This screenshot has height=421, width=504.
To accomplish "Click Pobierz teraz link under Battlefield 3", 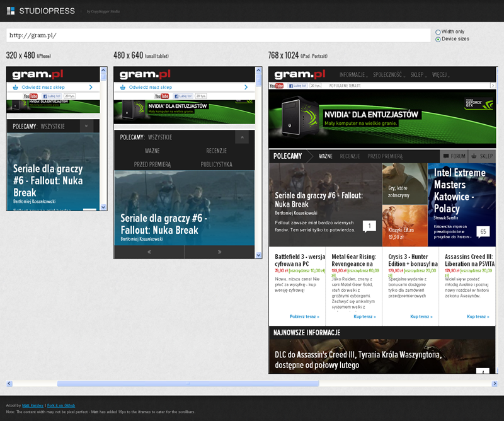I will click(x=304, y=316).
